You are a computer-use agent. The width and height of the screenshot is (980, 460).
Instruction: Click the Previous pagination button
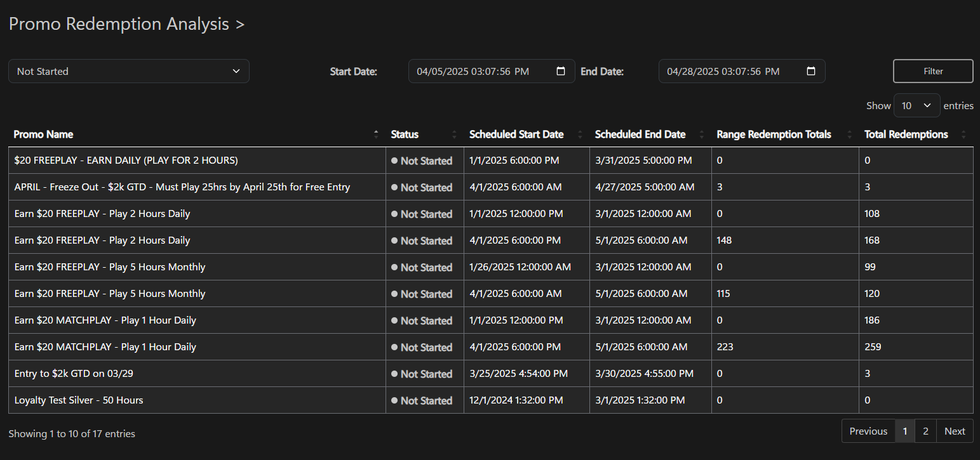click(868, 431)
